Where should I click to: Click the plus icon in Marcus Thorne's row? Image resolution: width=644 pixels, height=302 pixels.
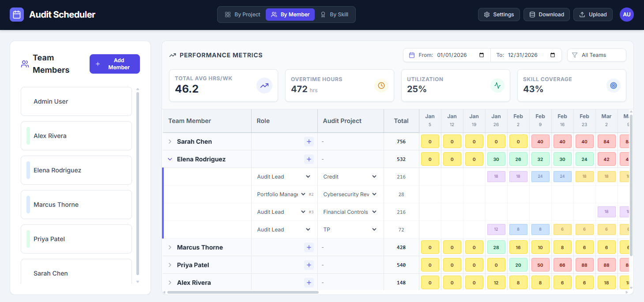[x=309, y=247]
